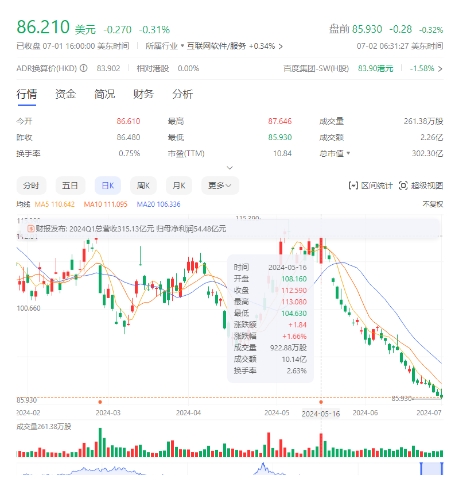Open the 总市值 dropdown arrow
The image size is (456, 480).
tap(348, 153)
